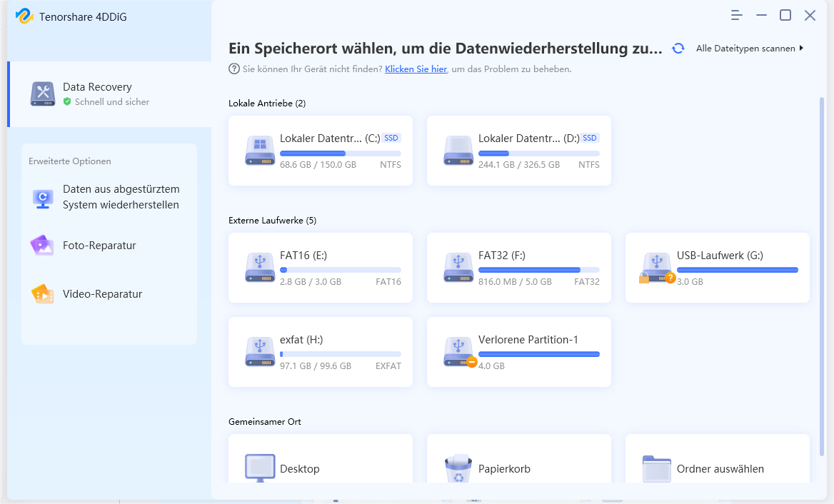Select Lokaler Datenträger (D:) card
The image size is (834, 504).
[x=519, y=151]
